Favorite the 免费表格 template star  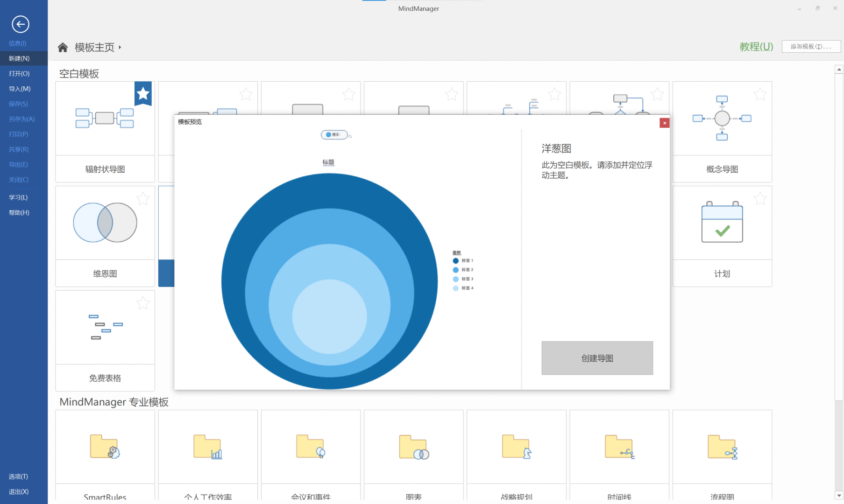click(x=143, y=303)
